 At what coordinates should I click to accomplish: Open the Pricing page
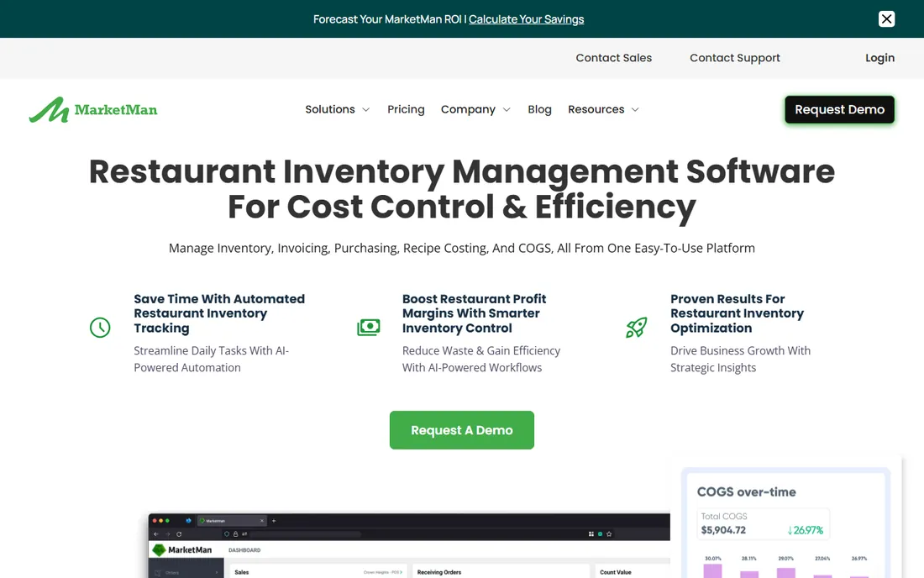(406, 109)
